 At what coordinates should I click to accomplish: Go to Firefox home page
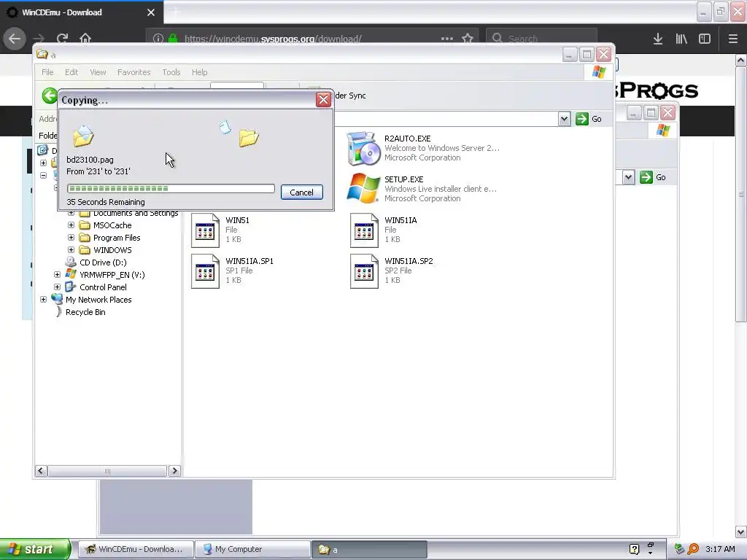point(85,39)
